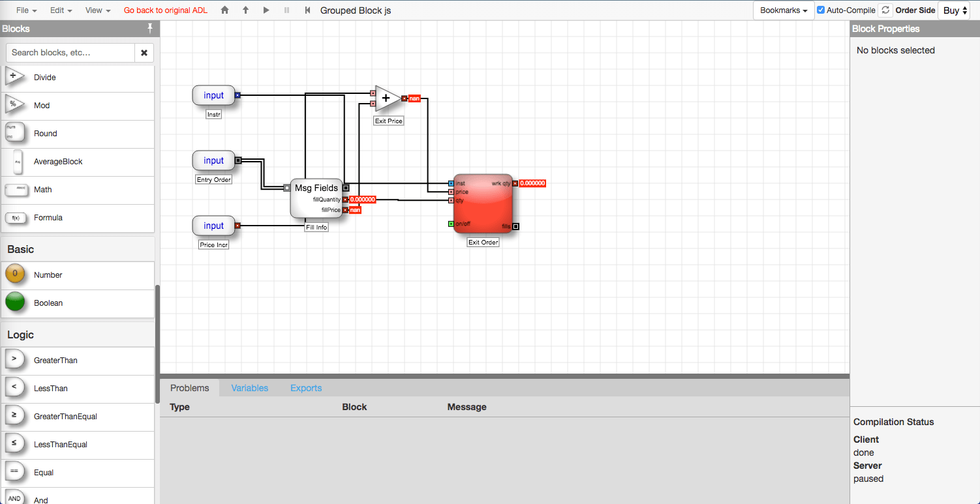Switch to the Variables tab

pos(249,388)
